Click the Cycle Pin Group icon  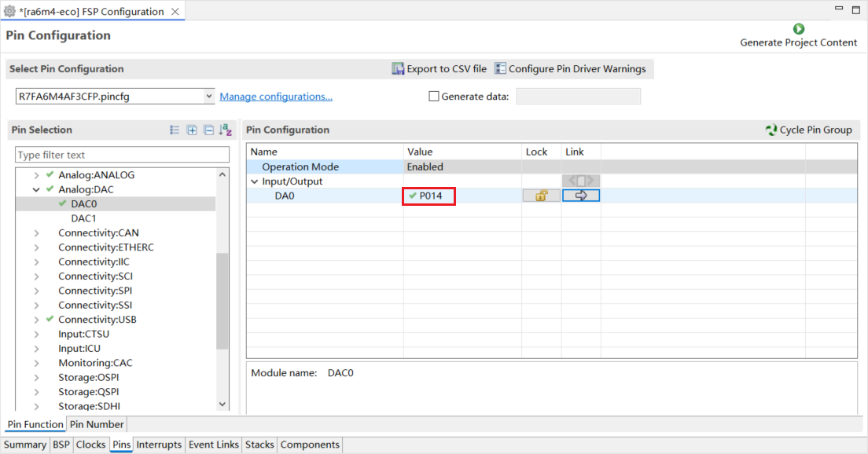[771, 130]
